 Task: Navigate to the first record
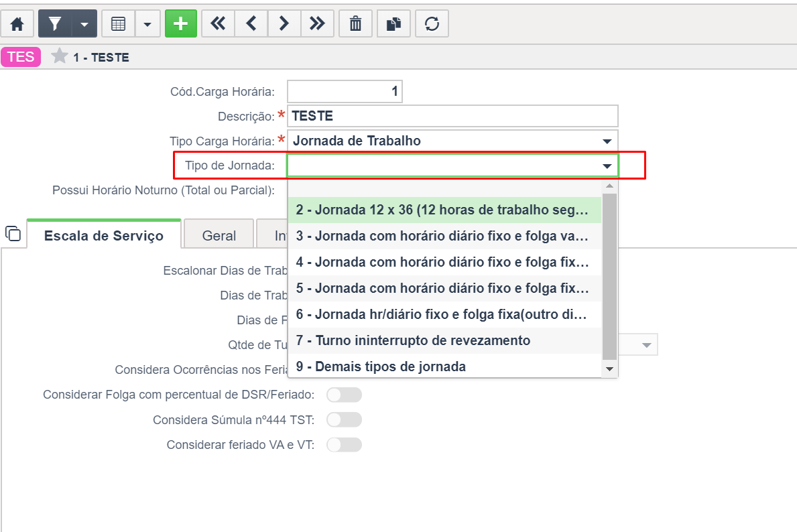point(218,23)
